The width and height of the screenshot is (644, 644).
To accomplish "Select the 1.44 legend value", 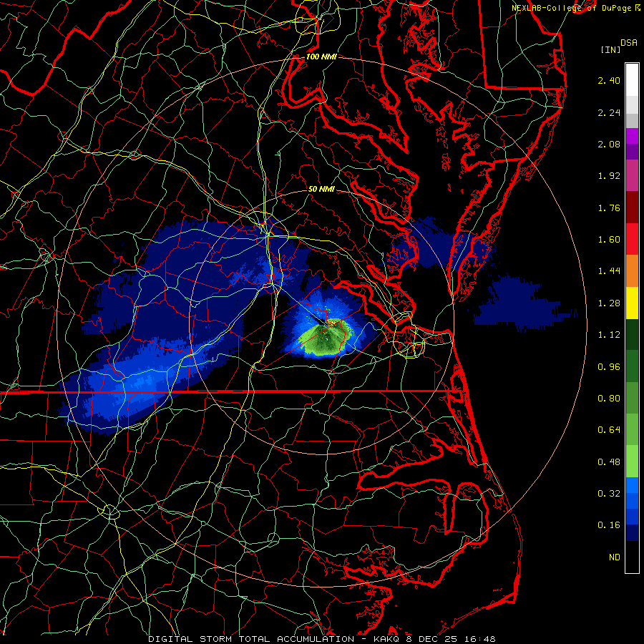I will point(609,271).
